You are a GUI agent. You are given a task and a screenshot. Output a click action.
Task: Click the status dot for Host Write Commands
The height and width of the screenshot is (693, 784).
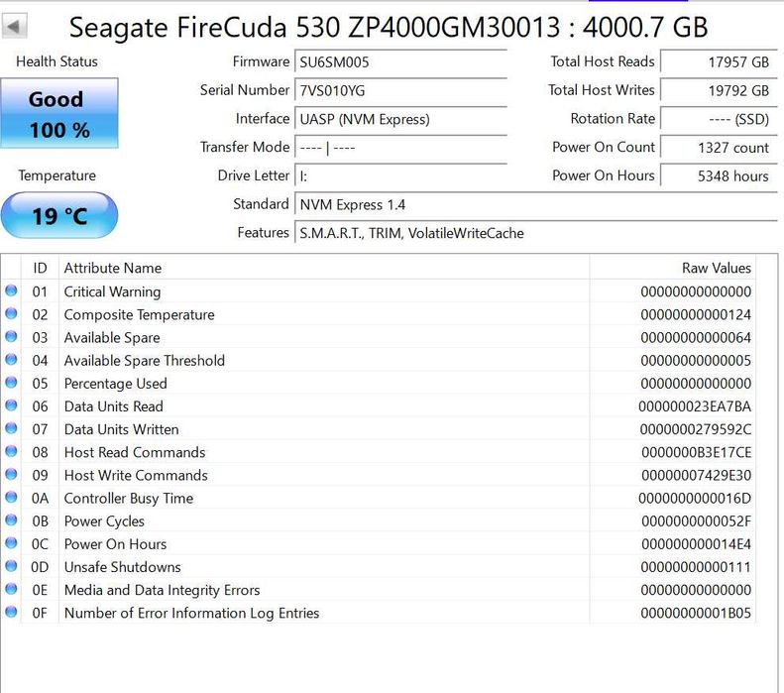coord(11,474)
